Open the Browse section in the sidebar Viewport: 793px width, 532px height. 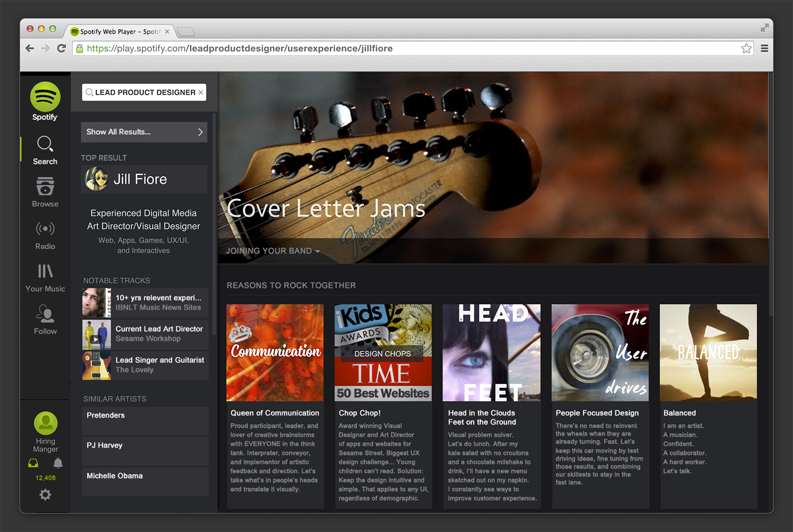click(x=45, y=192)
